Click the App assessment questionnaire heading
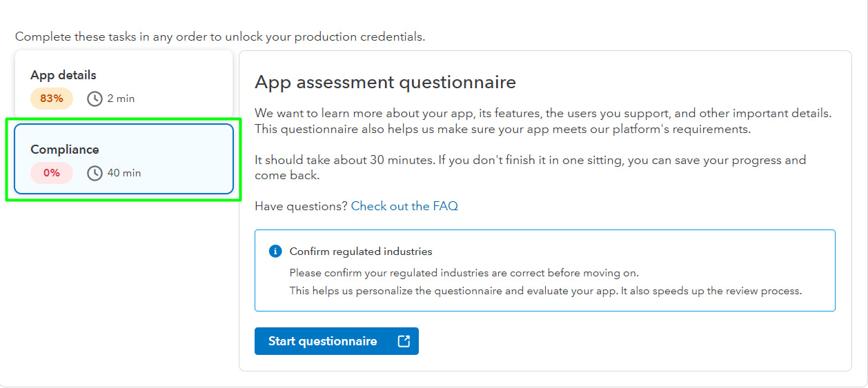This screenshot has height=388, width=868. (x=385, y=83)
